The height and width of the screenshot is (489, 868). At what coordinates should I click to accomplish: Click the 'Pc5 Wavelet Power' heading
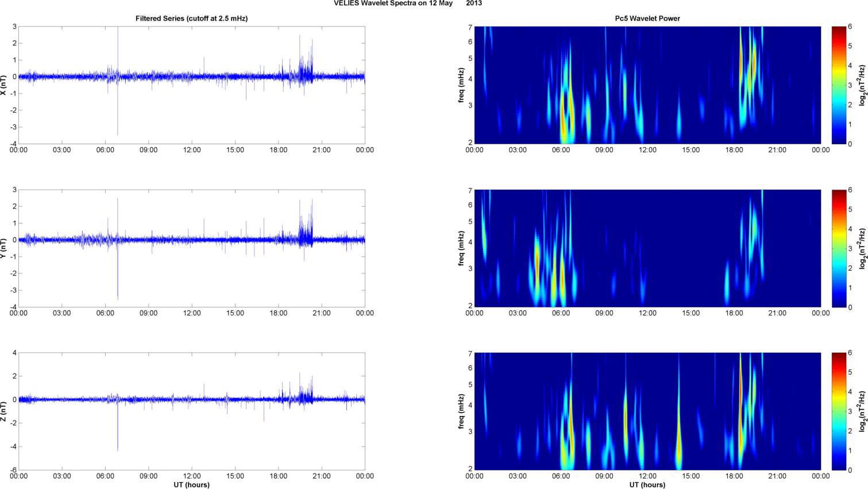(647, 18)
